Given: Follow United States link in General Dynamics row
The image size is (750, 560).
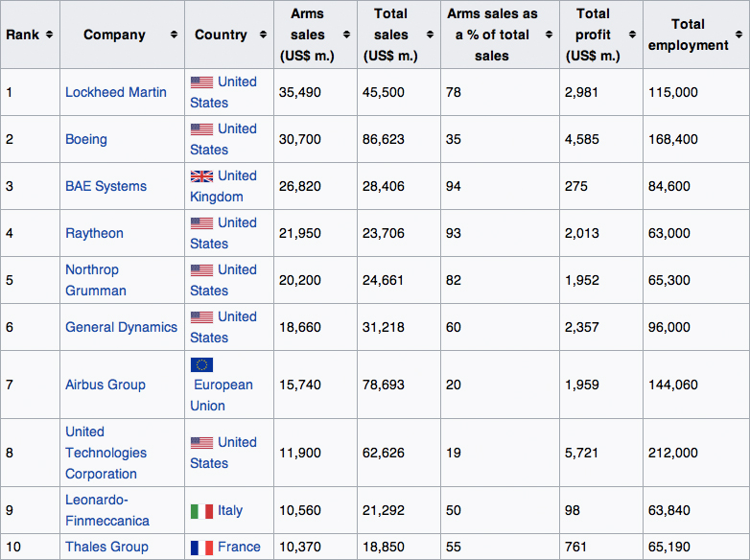Looking at the screenshot, I should coord(223,327).
